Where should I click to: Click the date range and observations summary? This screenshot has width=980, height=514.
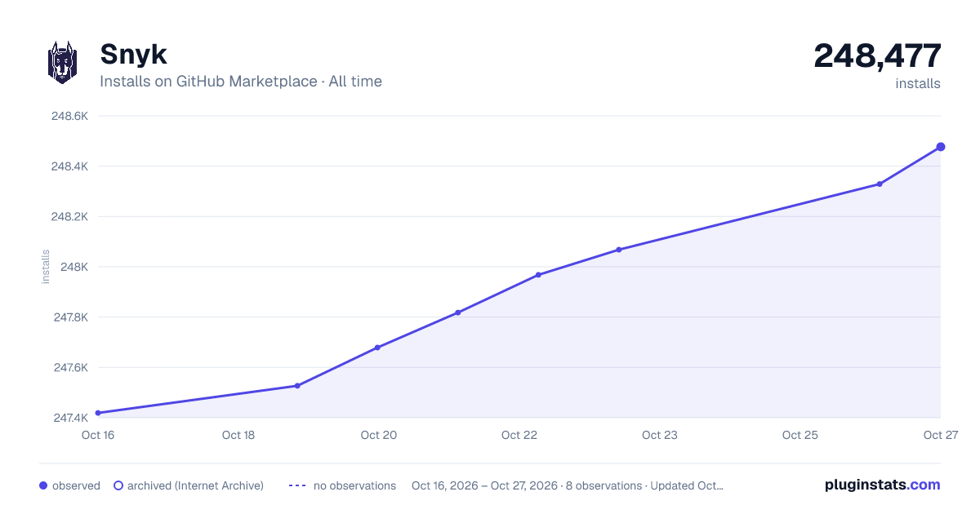click(568, 485)
